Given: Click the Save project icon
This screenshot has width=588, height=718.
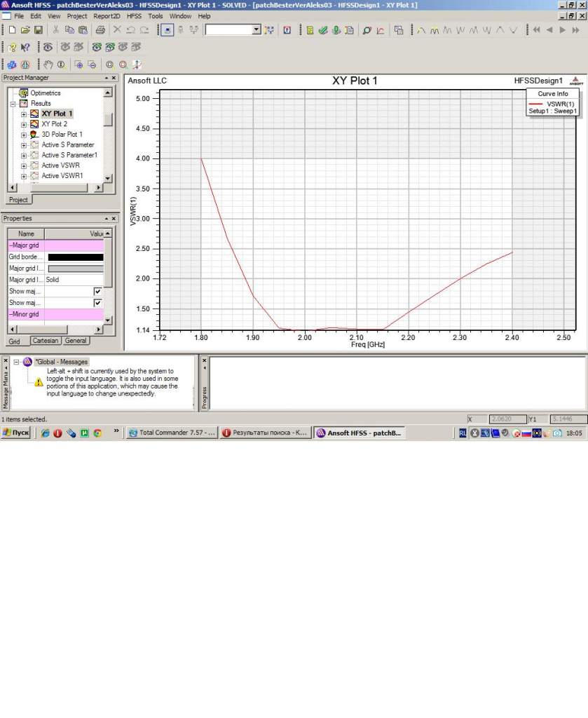Looking at the screenshot, I should 39,30.
